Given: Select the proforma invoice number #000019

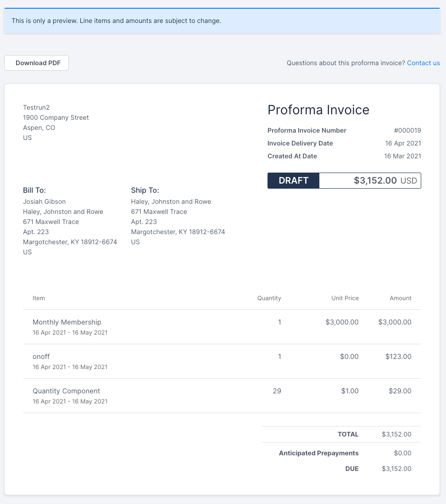Looking at the screenshot, I should pyautogui.click(x=407, y=130).
